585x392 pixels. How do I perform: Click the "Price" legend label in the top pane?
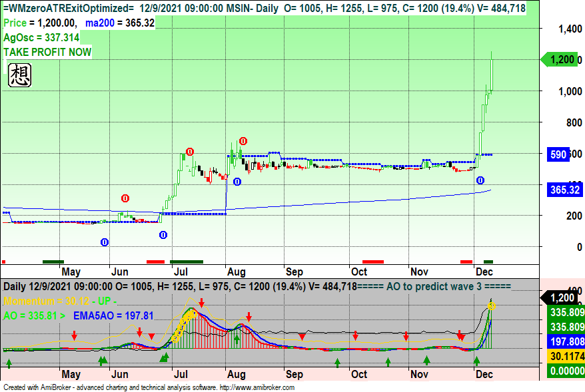click(15, 23)
